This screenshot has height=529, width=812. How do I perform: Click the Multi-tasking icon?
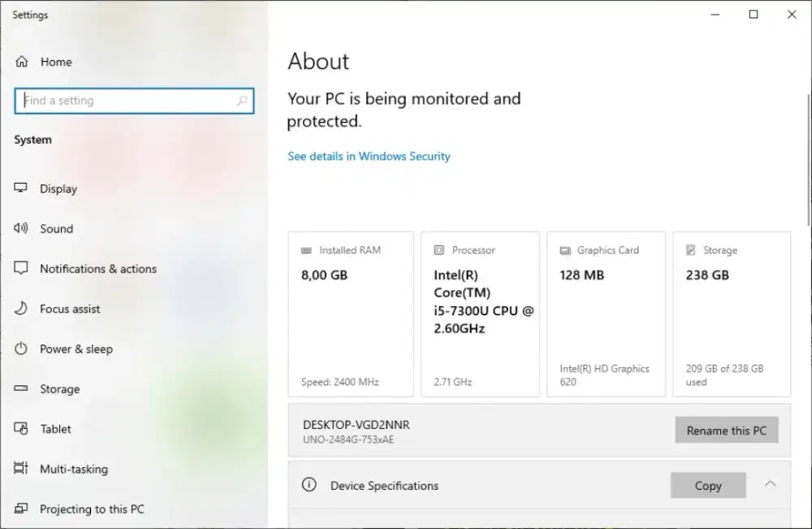pos(21,468)
